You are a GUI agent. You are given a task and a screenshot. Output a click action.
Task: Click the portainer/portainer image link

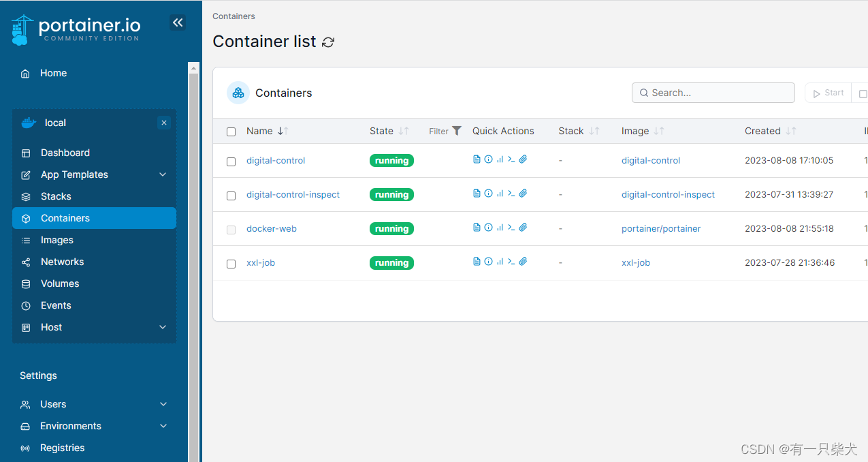click(x=660, y=228)
